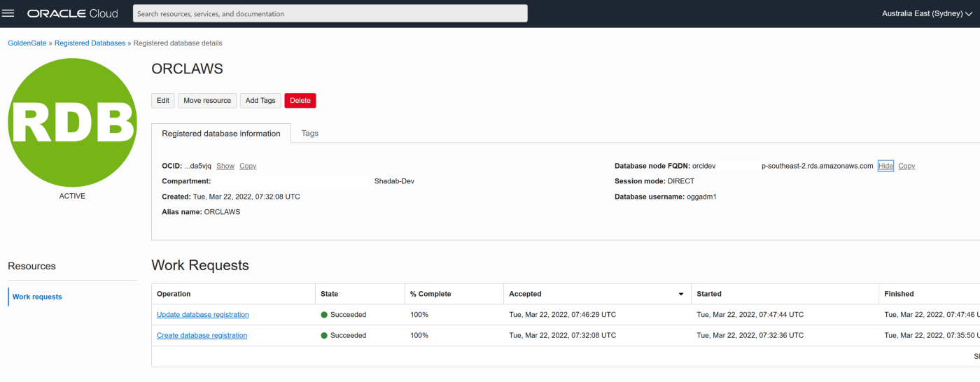The height and width of the screenshot is (382, 980).
Task: Copy the OCID to clipboard
Action: coord(248,167)
